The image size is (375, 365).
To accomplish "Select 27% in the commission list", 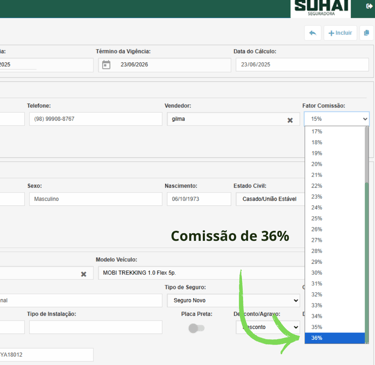I will click(x=335, y=240).
